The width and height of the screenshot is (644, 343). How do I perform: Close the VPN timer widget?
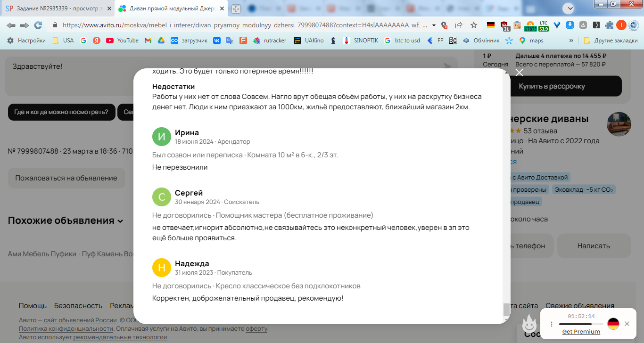click(627, 324)
